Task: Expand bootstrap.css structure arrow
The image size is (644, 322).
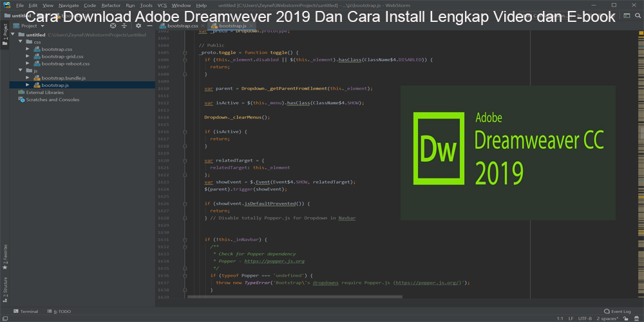Action: tap(28, 50)
